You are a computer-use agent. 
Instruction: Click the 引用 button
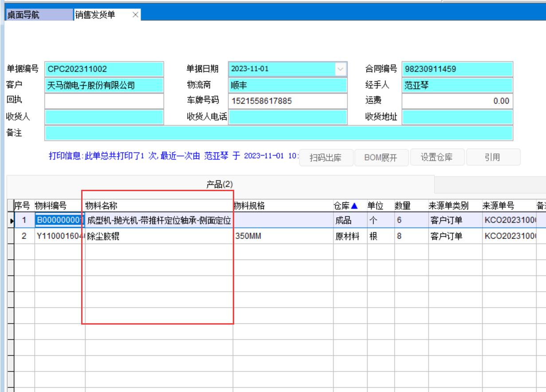pos(492,158)
